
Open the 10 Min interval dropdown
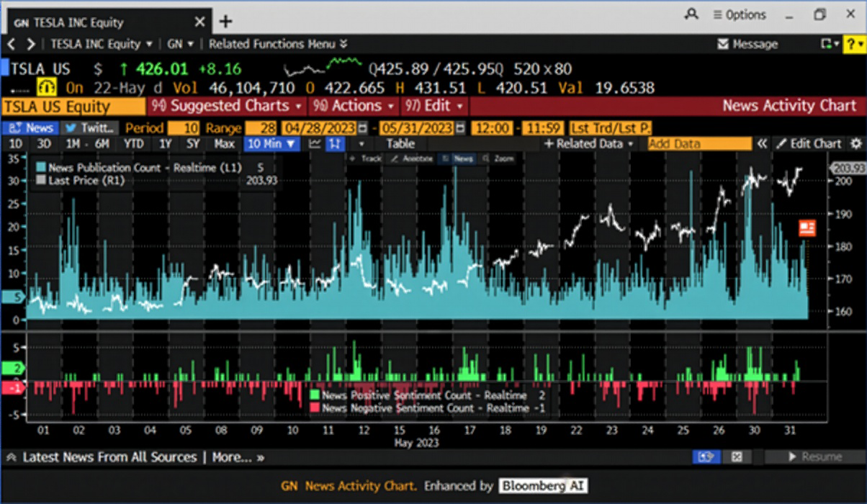tap(271, 143)
